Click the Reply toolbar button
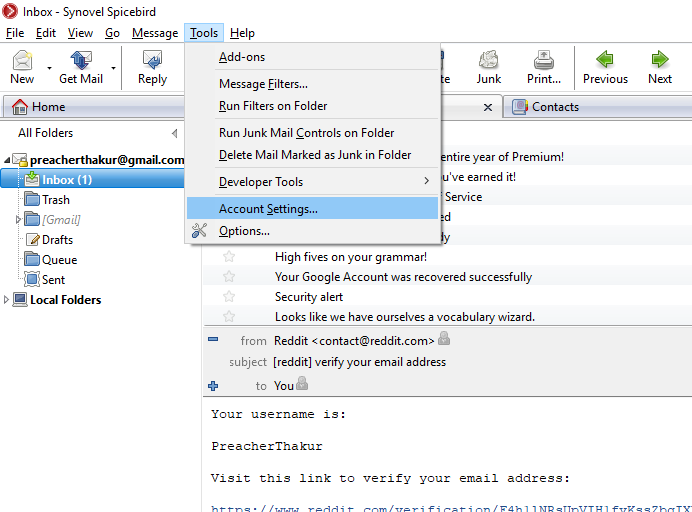 [152, 68]
